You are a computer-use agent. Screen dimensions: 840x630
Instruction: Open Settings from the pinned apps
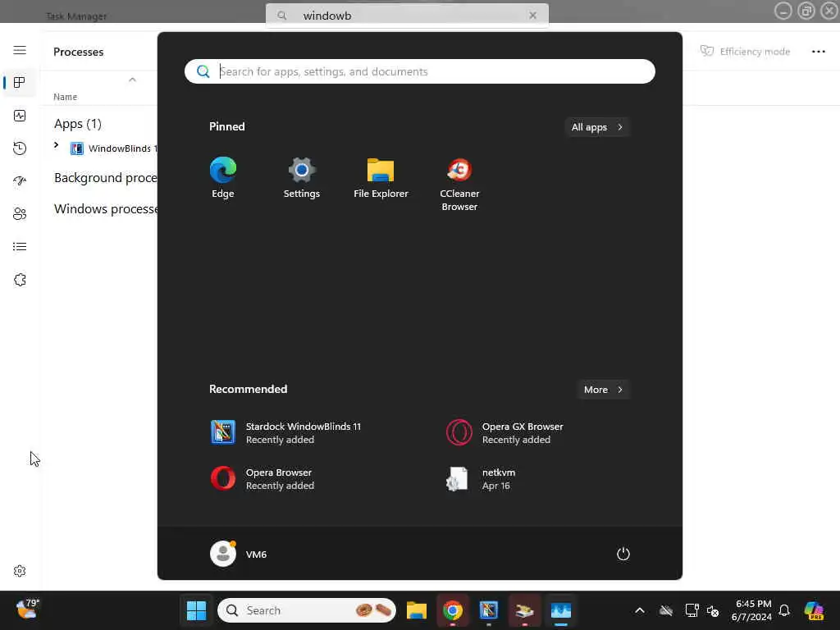click(302, 178)
